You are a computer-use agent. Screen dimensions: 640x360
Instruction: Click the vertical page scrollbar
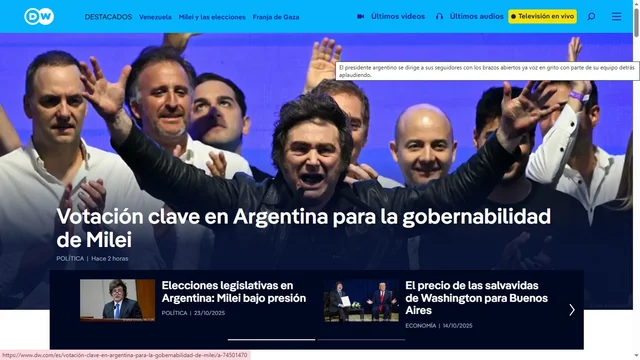[x=636, y=180]
